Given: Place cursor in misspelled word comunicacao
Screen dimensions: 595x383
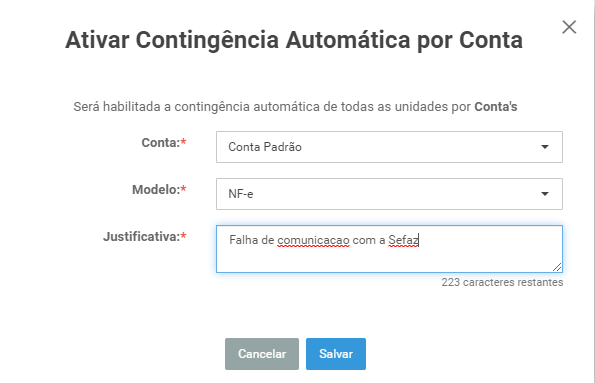Looking at the screenshot, I should [313, 240].
